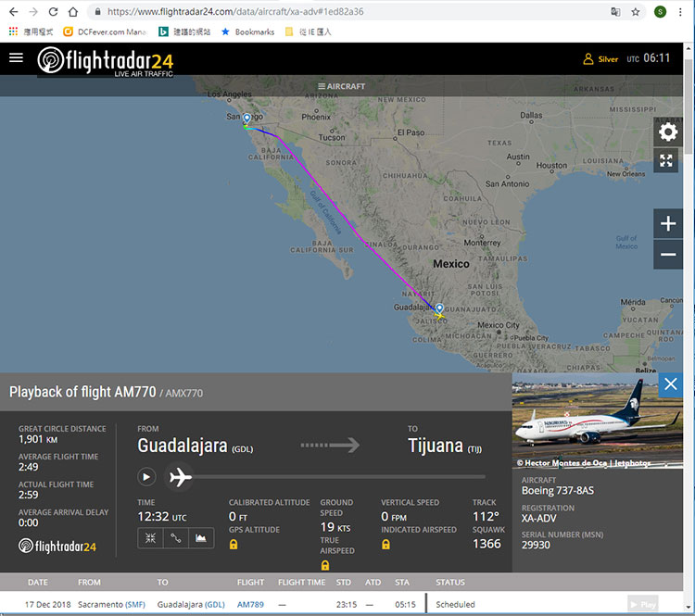Viewport: 695px width, 616px height.
Task: Click the browser forward arrow
Action: click(x=33, y=12)
